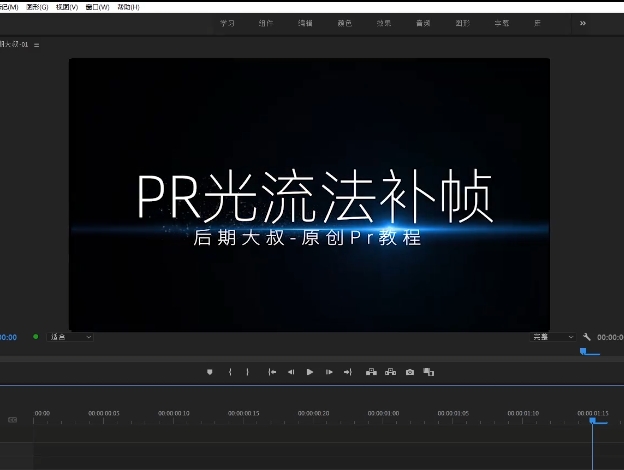This screenshot has height=470, width=624.
Task: Click the ruler at 00:00:01:05
Action: point(453,413)
